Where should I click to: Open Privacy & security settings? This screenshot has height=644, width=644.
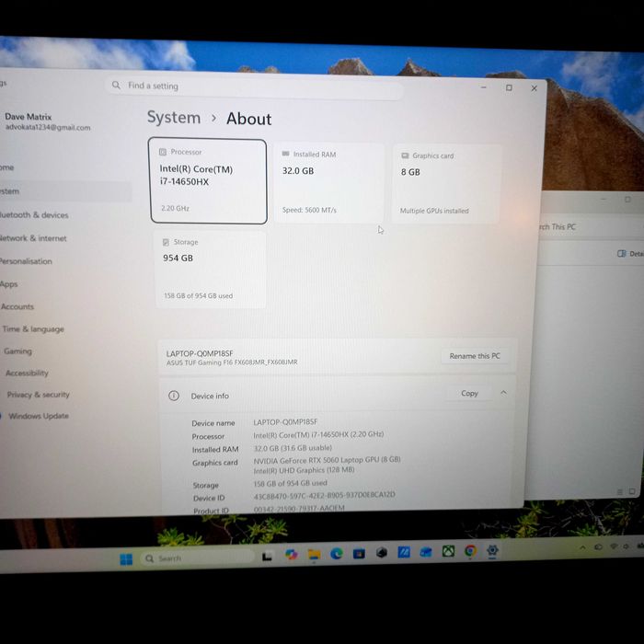tap(39, 395)
